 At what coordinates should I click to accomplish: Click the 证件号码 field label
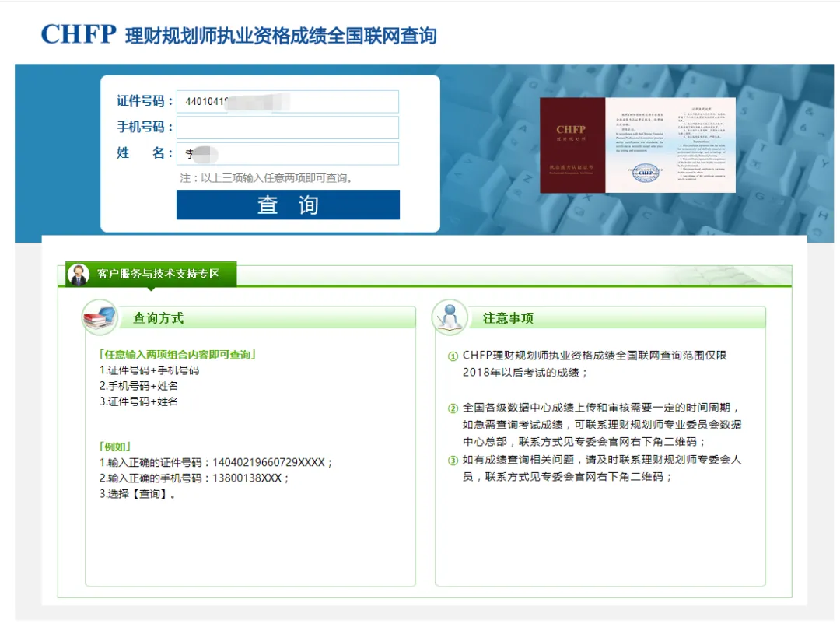(x=145, y=102)
